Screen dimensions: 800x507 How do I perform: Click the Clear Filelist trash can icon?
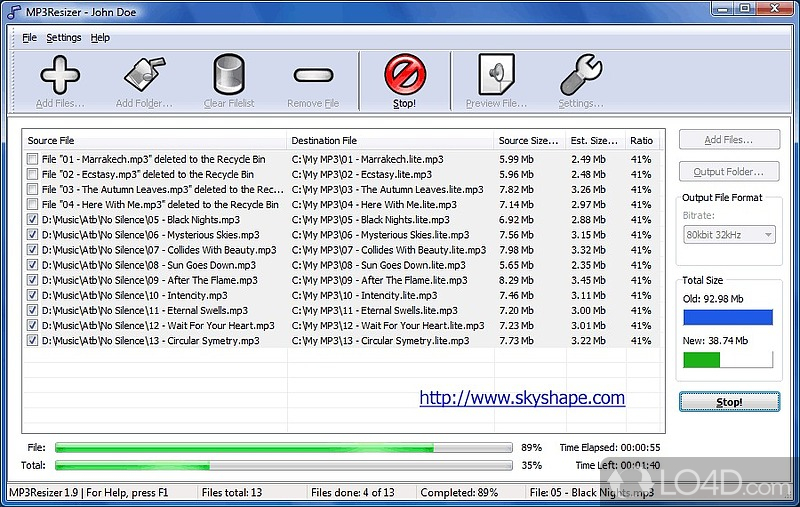(x=229, y=76)
